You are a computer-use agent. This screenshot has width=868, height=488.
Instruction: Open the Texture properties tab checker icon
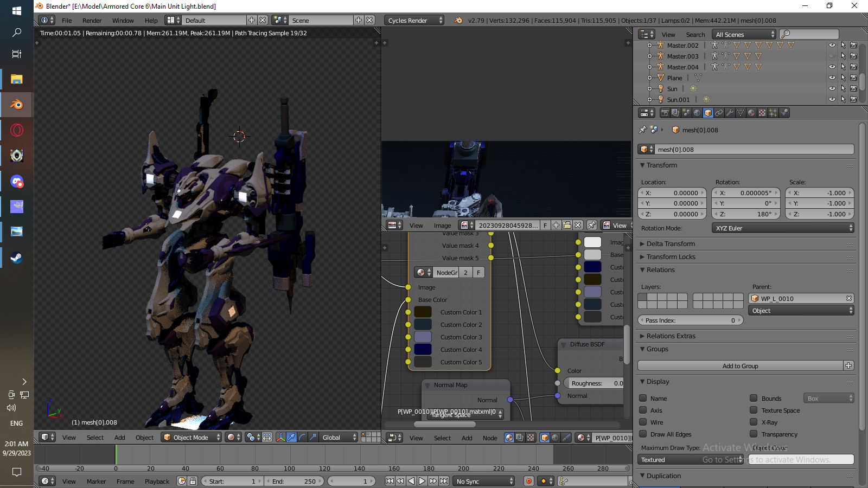(762, 113)
